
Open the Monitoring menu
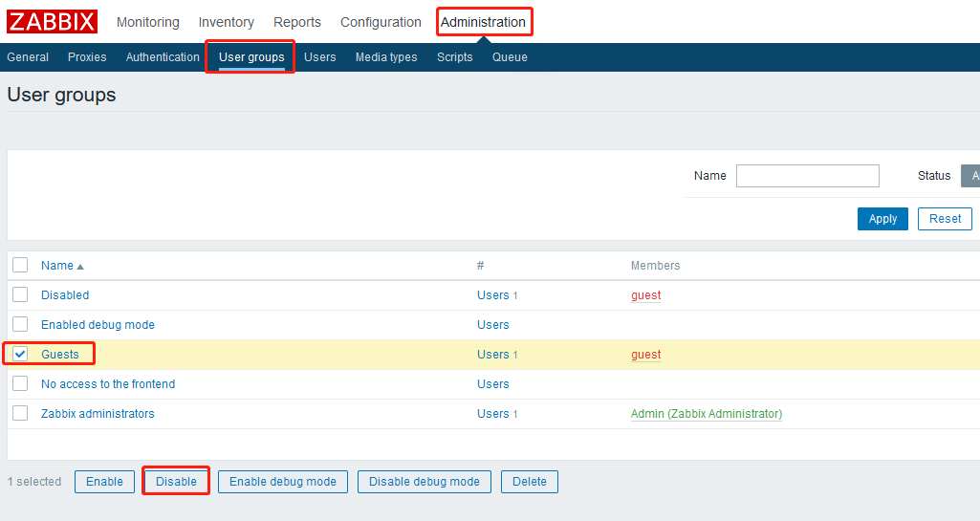tap(148, 23)
